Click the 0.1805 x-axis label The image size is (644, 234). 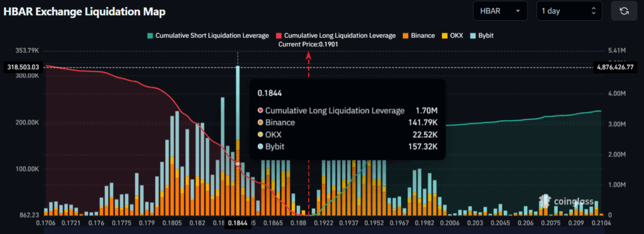pos(172,223)
